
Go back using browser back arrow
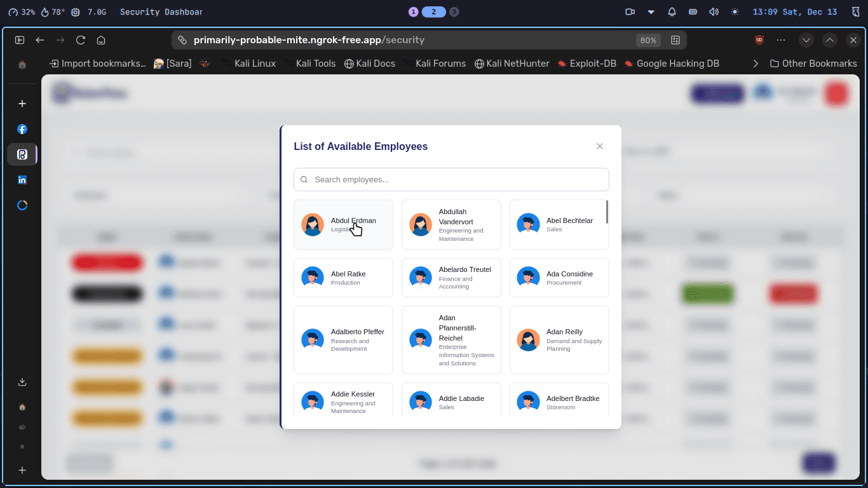40,40
